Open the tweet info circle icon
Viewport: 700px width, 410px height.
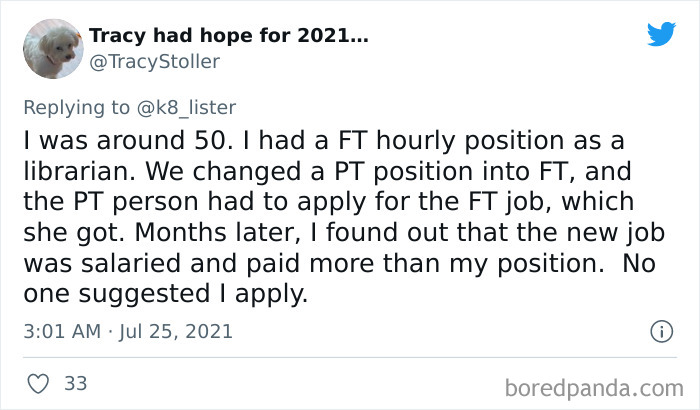660,331
